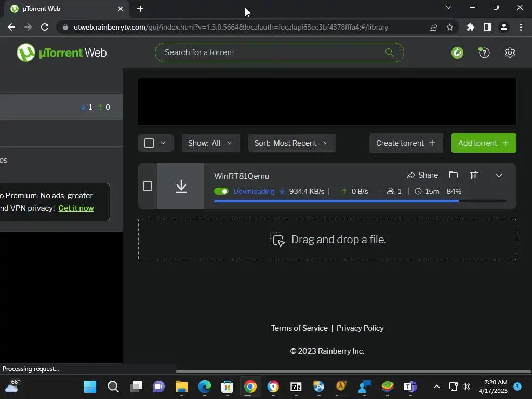The width and height of the screenshot is (532, 399).
Task: Open Microsoft Teams from taskbar
Action: [x=410, y=387]
